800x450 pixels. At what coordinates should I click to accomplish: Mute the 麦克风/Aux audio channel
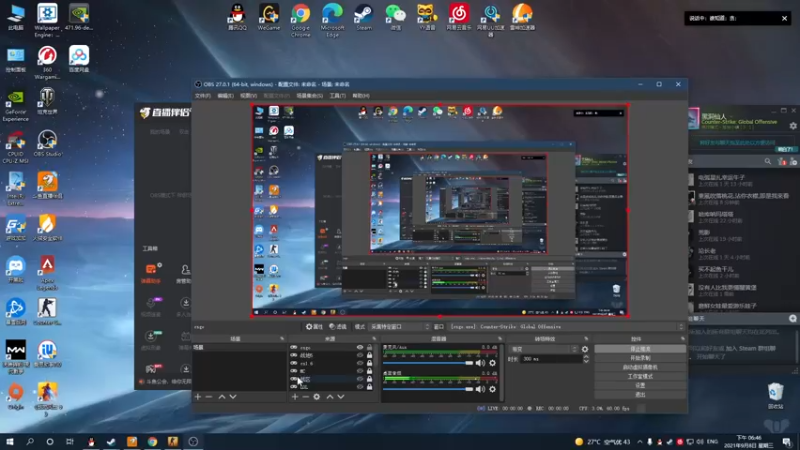point(480,363)
